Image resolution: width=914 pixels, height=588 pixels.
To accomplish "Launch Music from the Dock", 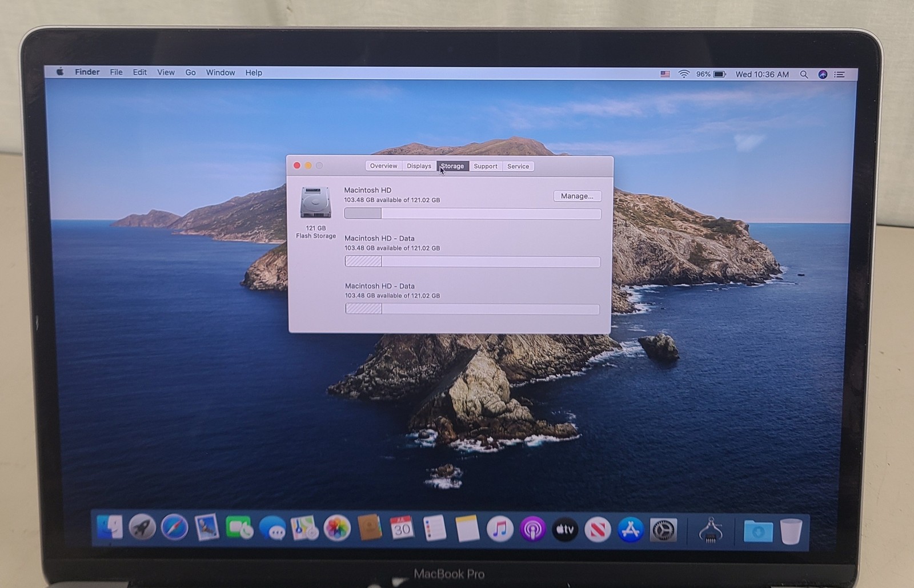I will [500, 529].
